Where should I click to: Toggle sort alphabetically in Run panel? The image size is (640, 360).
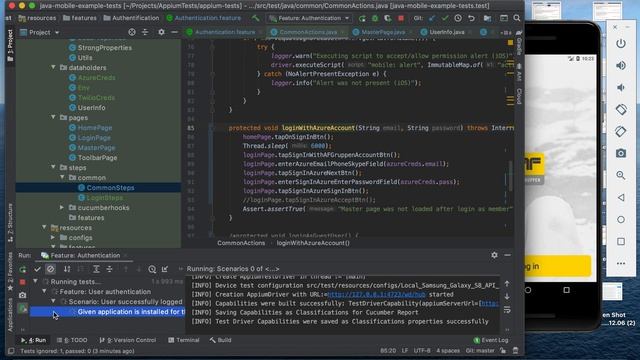(x=67, y=269)
